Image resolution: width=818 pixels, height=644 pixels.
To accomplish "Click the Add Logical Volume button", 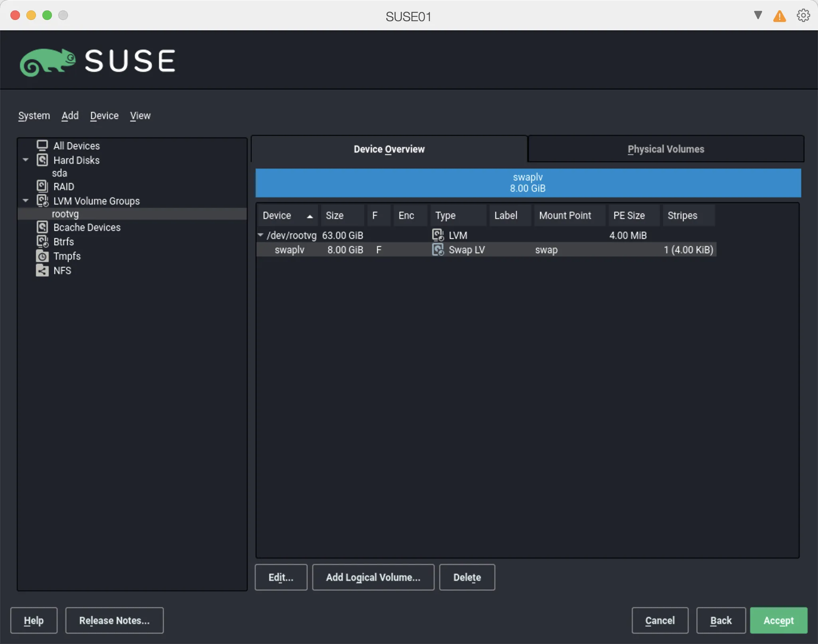I will tap(372, 577).
